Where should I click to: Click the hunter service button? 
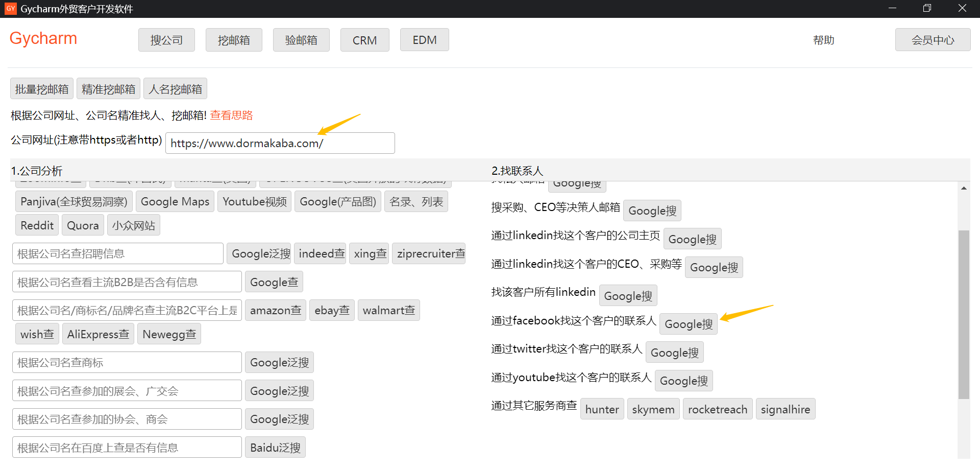pos(602,409)
